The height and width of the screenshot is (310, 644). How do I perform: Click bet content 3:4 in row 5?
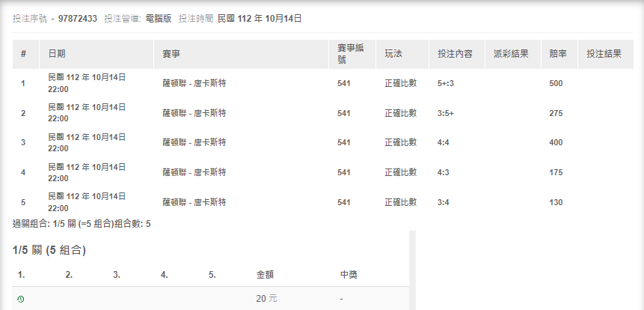443,202
